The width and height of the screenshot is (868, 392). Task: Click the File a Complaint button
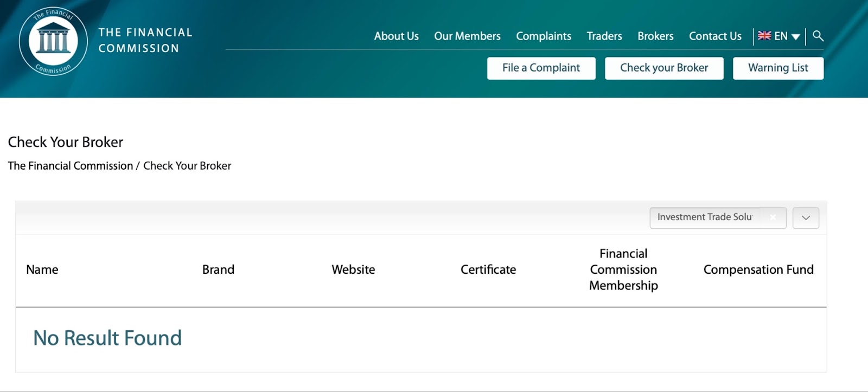541,68
